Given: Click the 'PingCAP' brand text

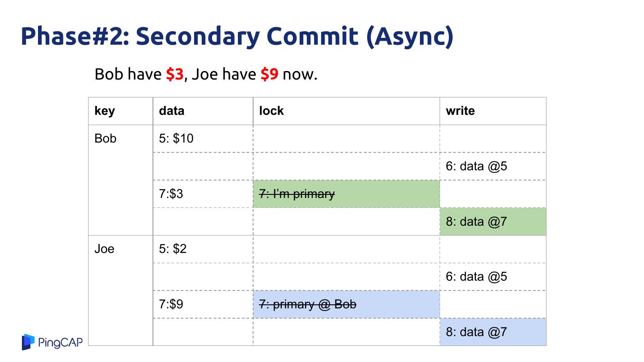Looking at the screenshot, I should pyautogui.click(x=60, y=343).
